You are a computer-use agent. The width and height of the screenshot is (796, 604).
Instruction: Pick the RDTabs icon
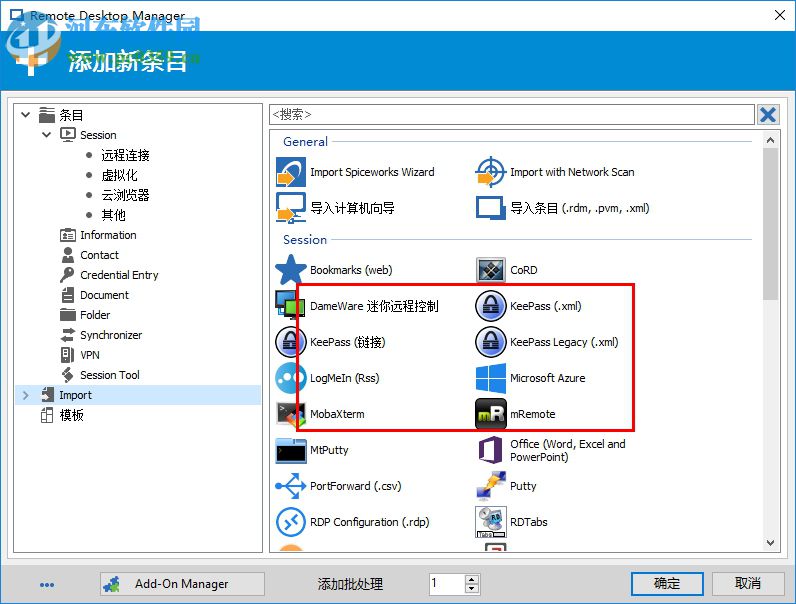(490, 522)
